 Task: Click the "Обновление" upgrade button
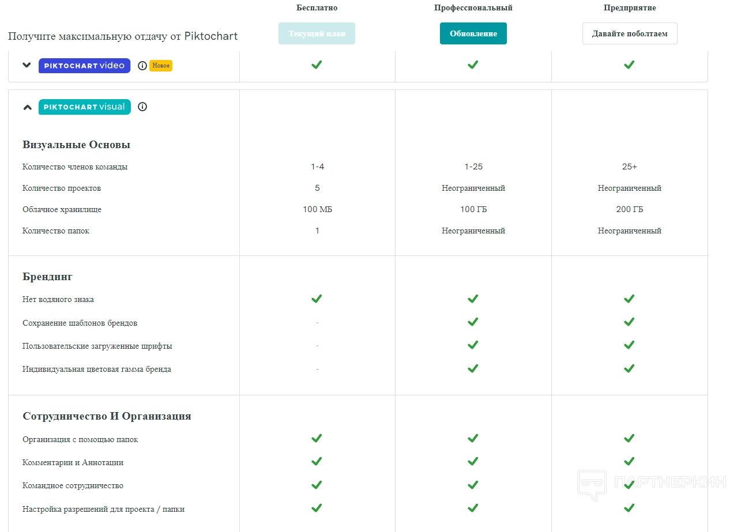click(473, 33)
